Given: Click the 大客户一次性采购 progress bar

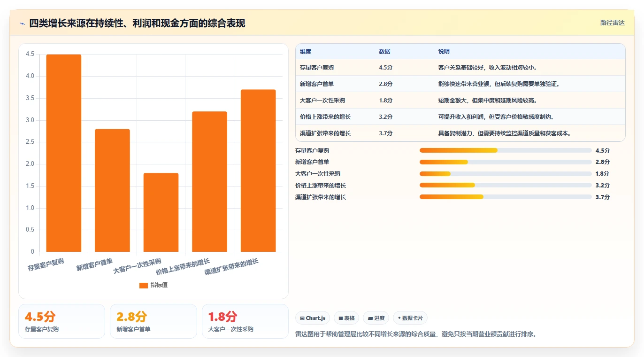Looking at the screenshot, I should tap(506, 174).
